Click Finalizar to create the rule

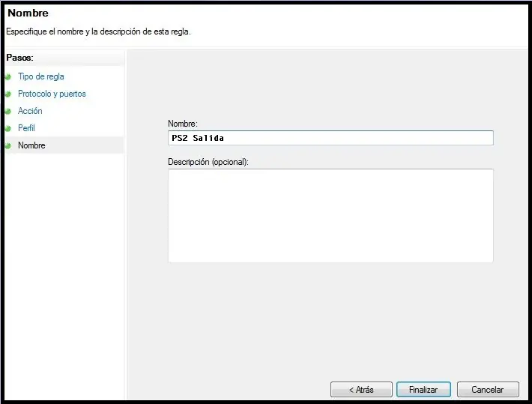click(x=423, y=390)
